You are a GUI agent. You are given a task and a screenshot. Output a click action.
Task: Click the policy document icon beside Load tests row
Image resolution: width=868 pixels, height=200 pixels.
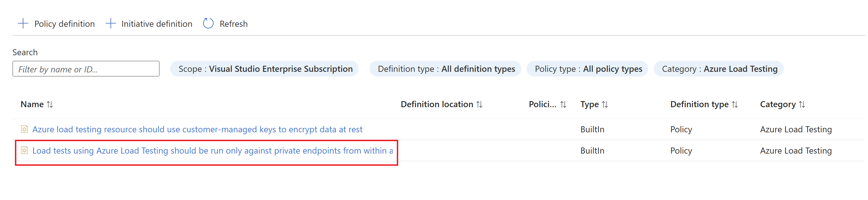(x=24, y=151)
